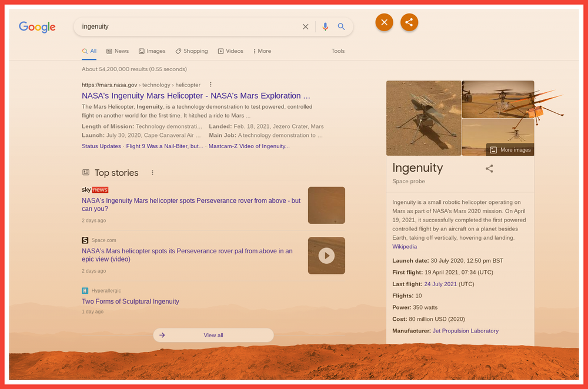Click the Top stories newspaper icon
Image resolution: width=588 pixels, height=389 pixels.
click(86, 172)
